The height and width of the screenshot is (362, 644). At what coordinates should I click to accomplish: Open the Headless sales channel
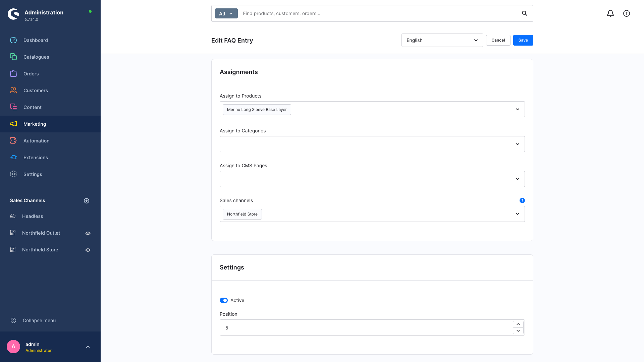click(50, 216)
